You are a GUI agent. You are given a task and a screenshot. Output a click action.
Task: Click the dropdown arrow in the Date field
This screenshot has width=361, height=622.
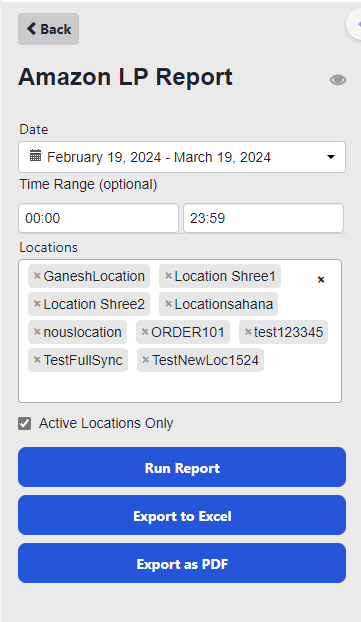pos(331,157)
